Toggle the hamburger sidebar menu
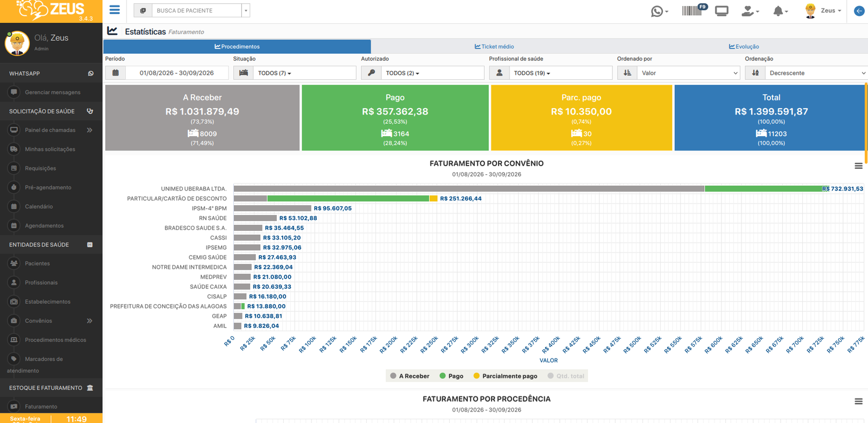This screenshot has width=868, height=423. 114,10
